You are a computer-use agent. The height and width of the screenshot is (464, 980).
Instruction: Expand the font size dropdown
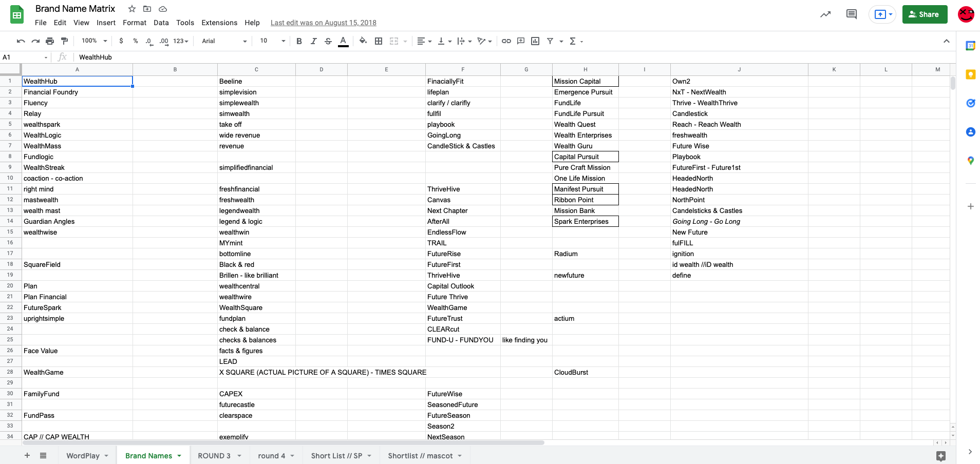point(282,41)
